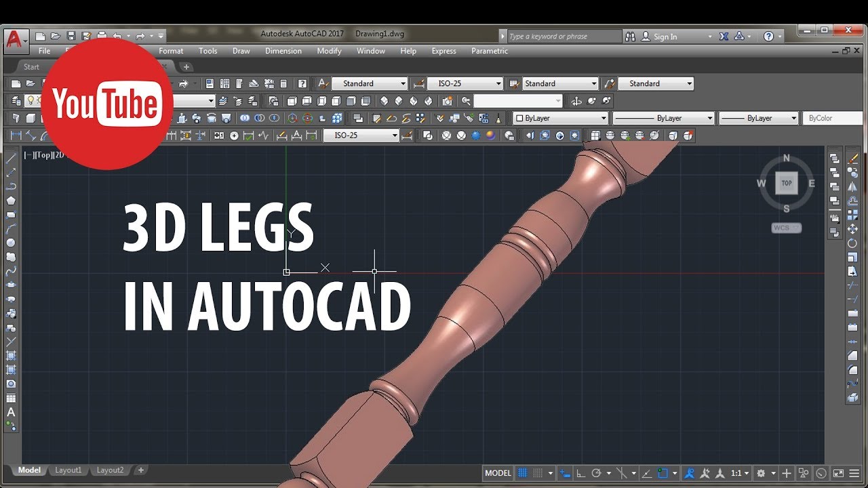Viewport: 868px width, 488px height.
Task: Open the Layer Properties Manager icon
Action: pos(16,101)
